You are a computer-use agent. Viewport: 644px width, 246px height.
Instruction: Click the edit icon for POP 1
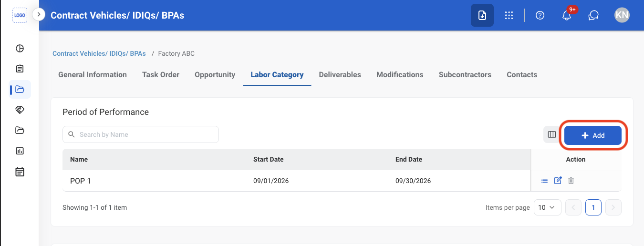558,180
